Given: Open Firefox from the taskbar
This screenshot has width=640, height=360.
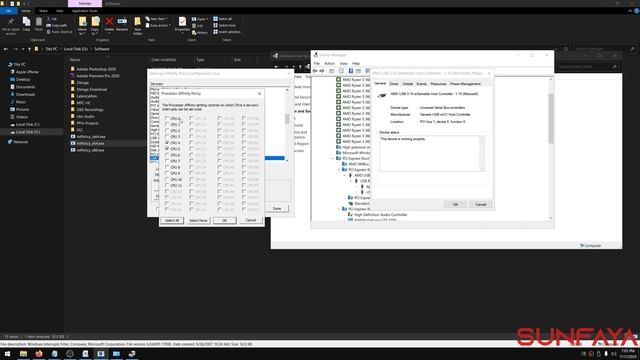Looking at the screenshot, I should 39,353.
